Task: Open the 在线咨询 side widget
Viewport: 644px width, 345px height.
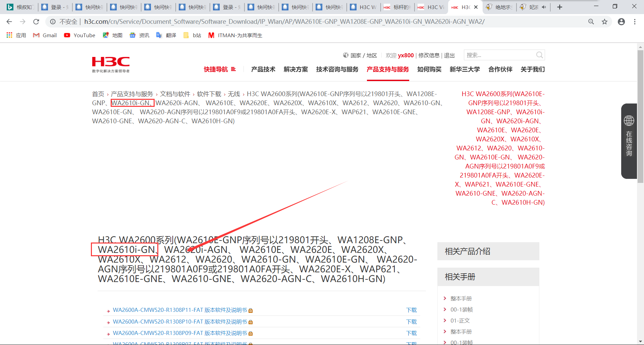Action: pyautogui.click(x=629, y=141)
